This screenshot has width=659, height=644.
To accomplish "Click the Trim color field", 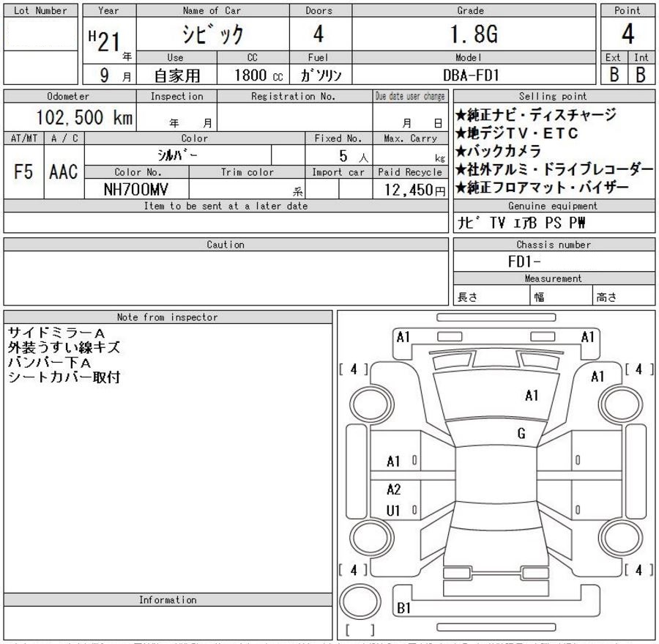I will [247, 189].
